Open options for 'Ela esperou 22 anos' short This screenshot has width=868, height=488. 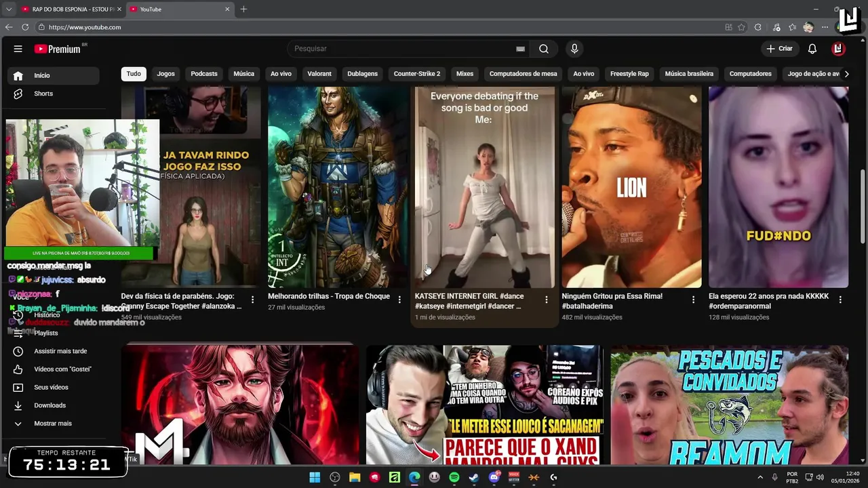(x=840, y=300)
